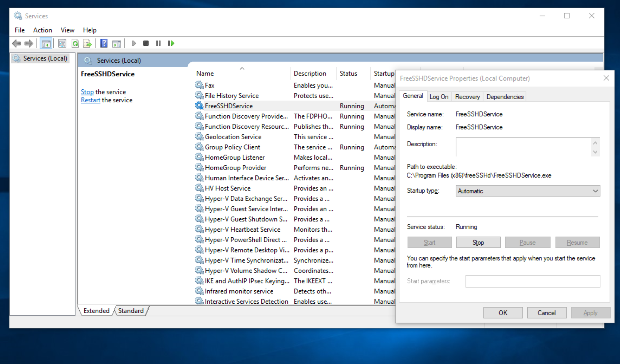
Task: Select the IKE and AuthIP IPsec Keying row
Action: click(294, 281)
